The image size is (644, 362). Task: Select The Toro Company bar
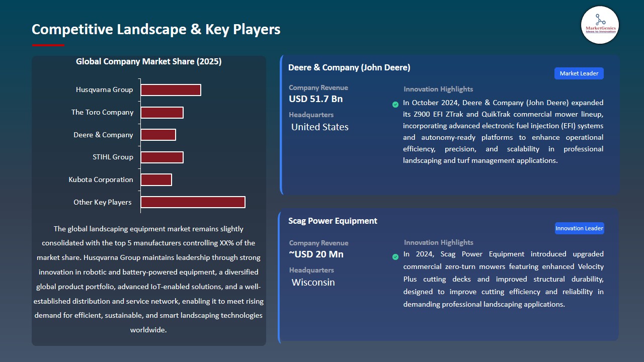pos(162,112)
